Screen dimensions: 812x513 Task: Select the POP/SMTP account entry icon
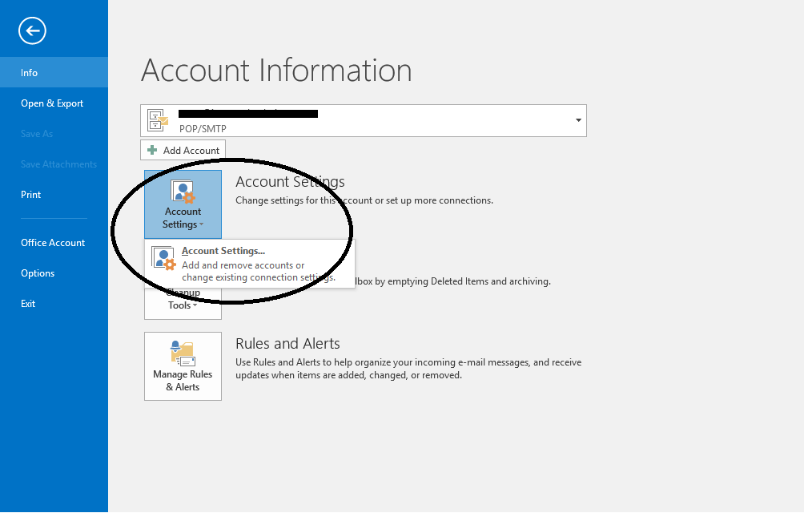click(x=157, y=119)
